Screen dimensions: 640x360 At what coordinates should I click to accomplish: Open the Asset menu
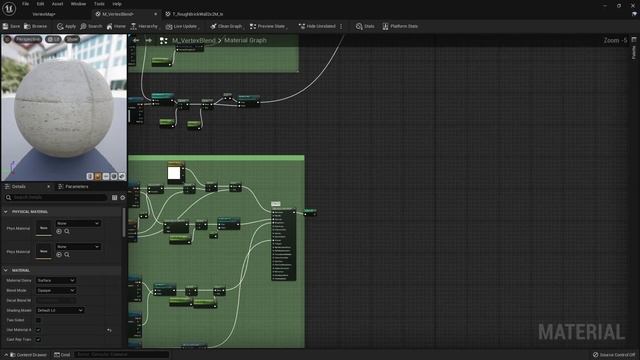pyautogui.click(x=57, y=4)
